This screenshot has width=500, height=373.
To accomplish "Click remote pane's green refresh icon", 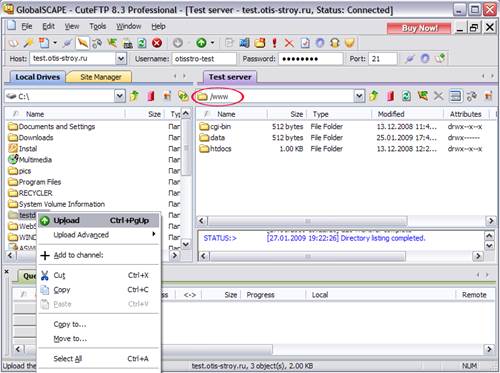I will tap(406, 96).
